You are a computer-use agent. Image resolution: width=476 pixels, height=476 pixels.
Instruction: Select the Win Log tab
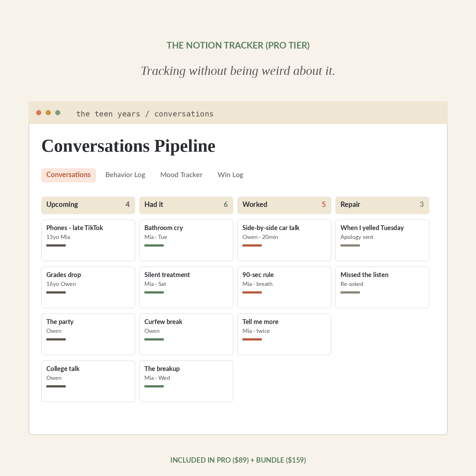[x=230, y=175]
